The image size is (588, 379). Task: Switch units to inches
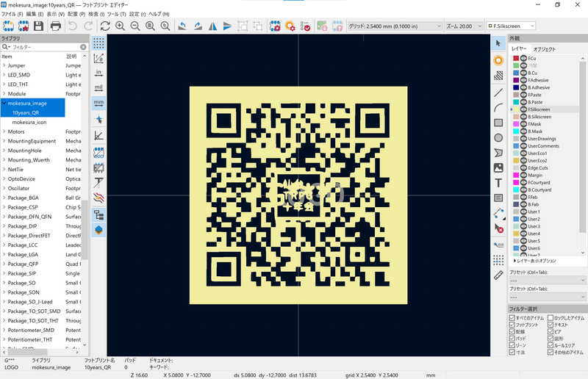[x=98, y=73]
